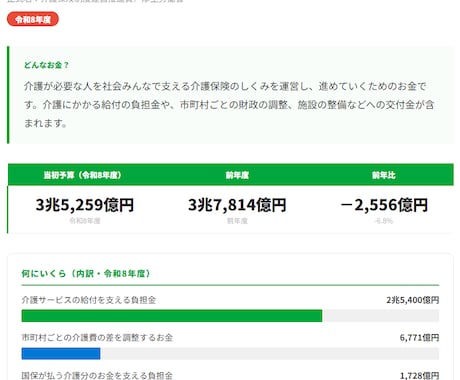This screenshot has width=460, height=380.
Task: Click the 国保が払う介護分のお金を支える負担金 label
Action: point(97,375)
